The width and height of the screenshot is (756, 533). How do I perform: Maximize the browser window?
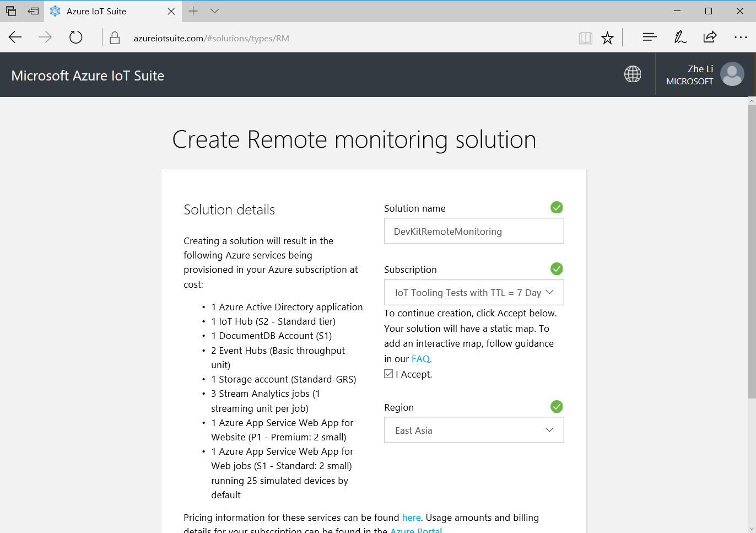click(x=709, y=11)
